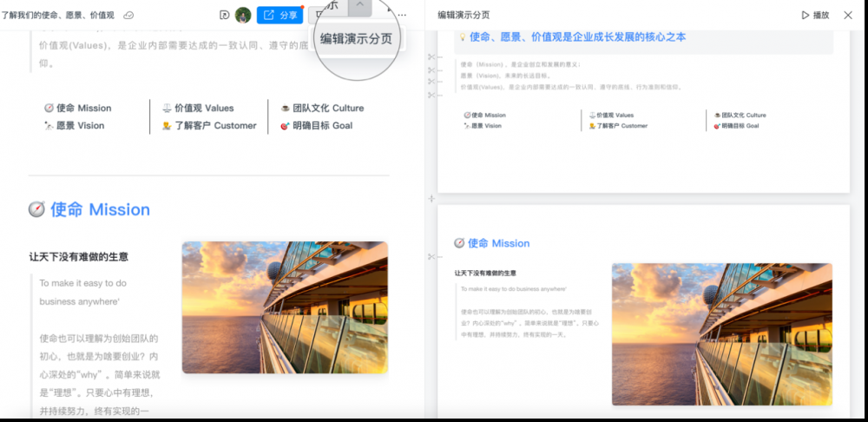Choose 编辑演示分页 from the dropdown menu
The width and height of the screenshot is (868, 422).
tap(356, 38)
